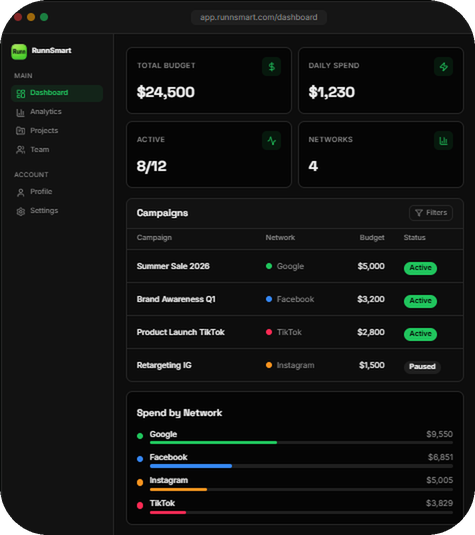Click Active badge for Product Launch TikTok
The width and height of the screenshot is (475, 535).
click(x=420, y=334)
